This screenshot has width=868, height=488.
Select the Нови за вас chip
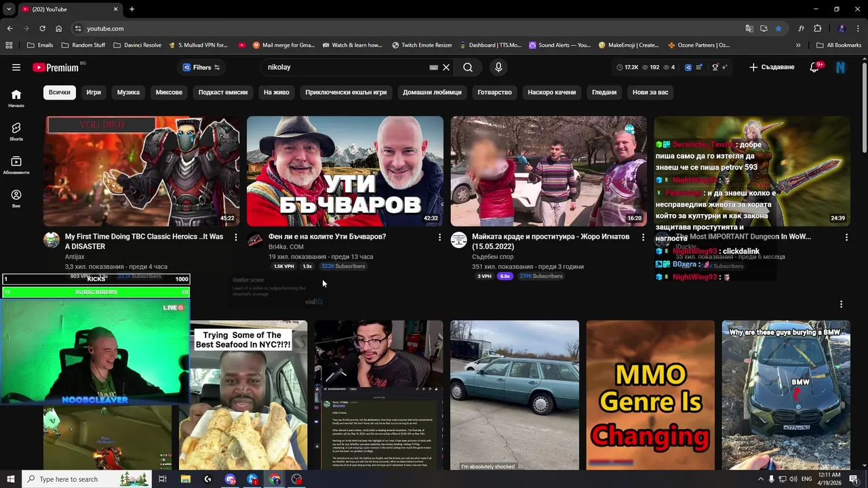650,92
